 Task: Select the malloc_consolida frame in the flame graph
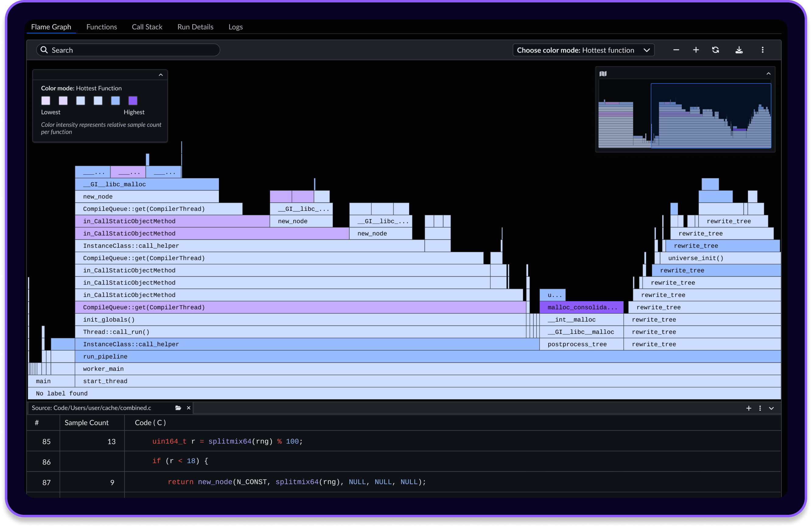pos(581,307)
